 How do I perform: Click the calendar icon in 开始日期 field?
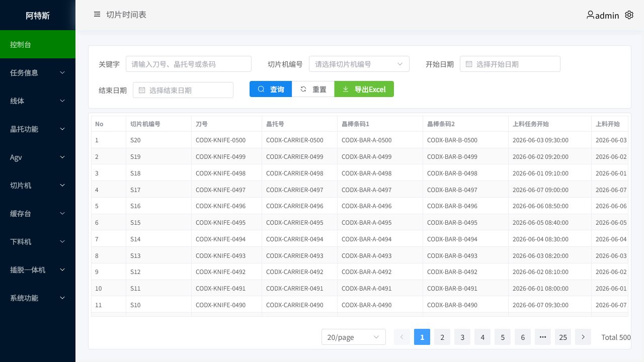pyautogui.click(x=469, y=64)
